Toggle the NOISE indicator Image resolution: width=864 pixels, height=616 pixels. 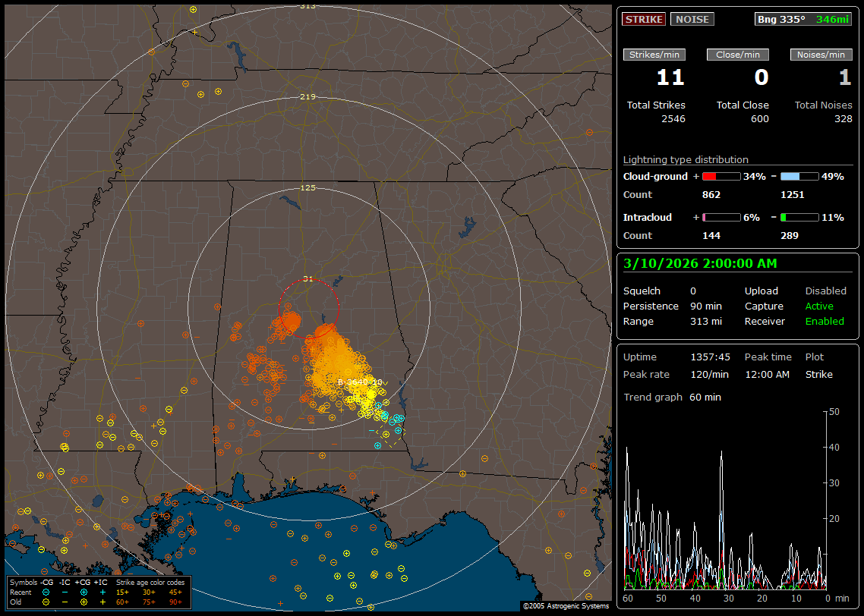pos(692,20)
